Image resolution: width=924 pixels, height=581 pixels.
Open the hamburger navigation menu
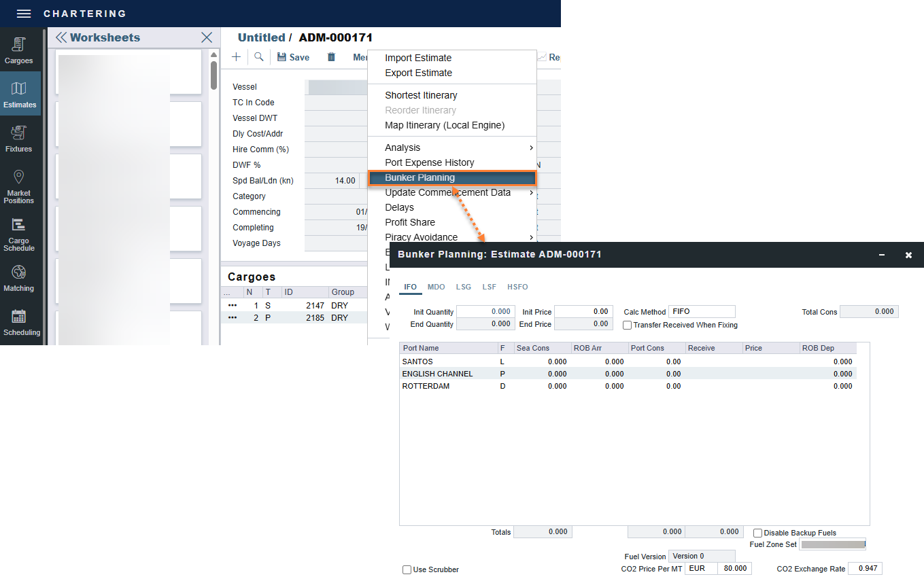24,14
